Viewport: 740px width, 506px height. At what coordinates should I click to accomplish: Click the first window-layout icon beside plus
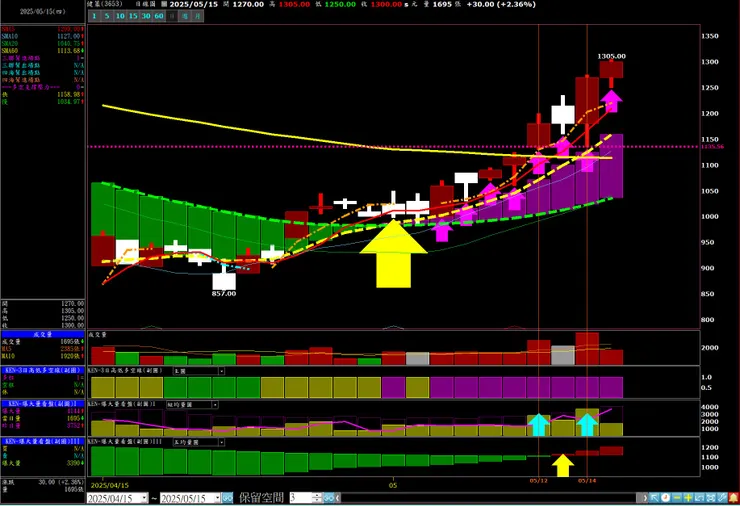click(700, 498)
